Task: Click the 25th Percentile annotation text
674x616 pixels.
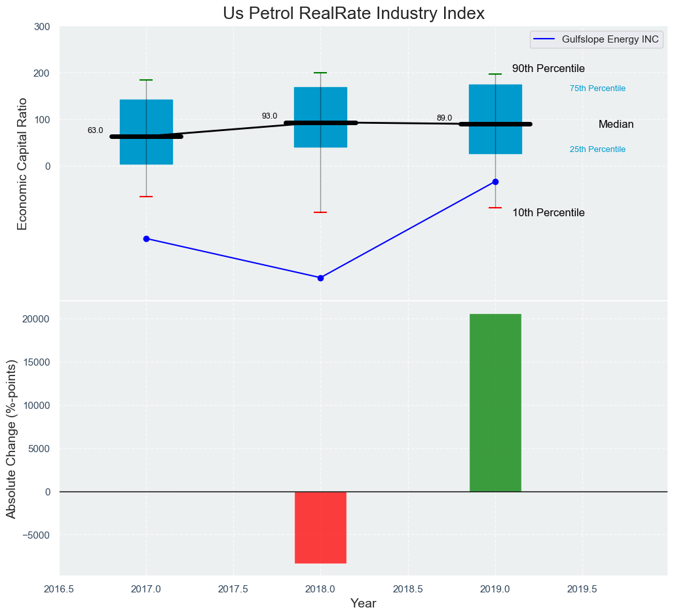Action: 597,149
